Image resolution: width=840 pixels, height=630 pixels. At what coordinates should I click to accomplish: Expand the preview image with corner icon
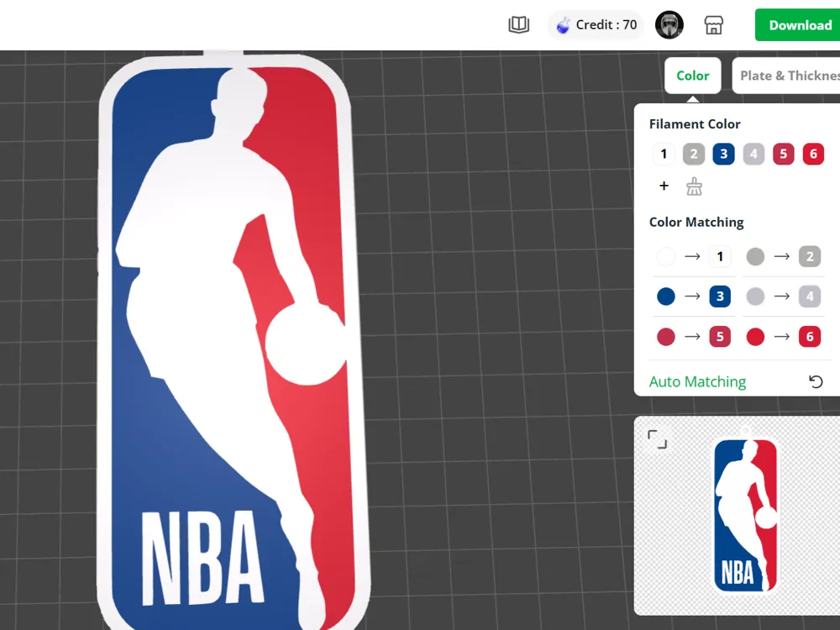(658, 439)
